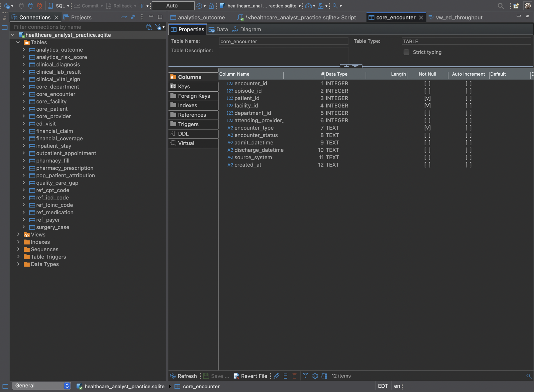Click the collapse-all icon in Connections panel
This screenshot has height=392, width=534.
(x=124, y=17)
